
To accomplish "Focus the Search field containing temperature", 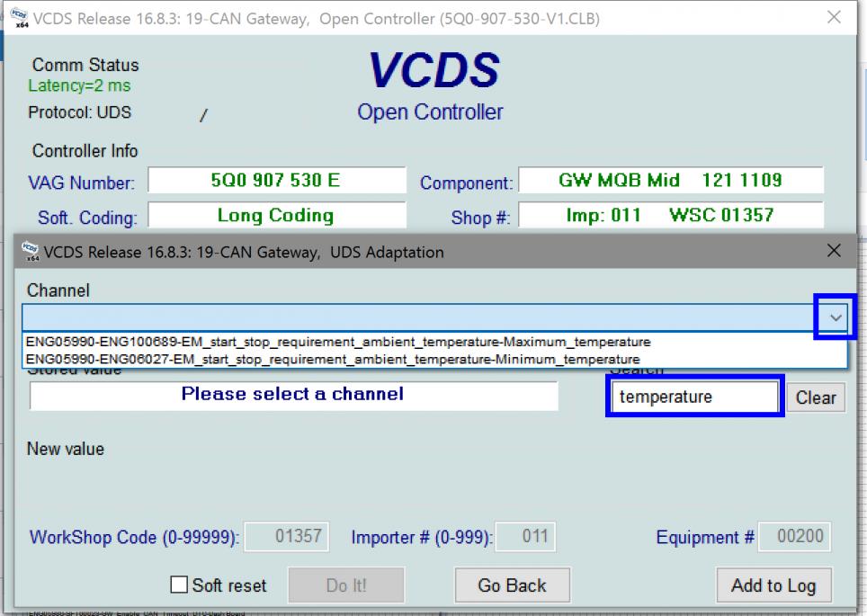I will (x=694, y=397).
